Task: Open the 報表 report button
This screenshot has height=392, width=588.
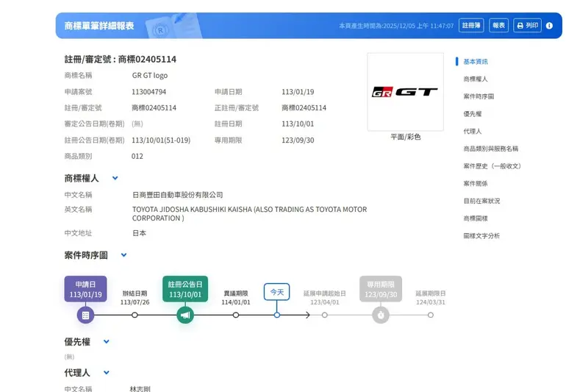Action: pyautogui.click(x=499, y=26)
